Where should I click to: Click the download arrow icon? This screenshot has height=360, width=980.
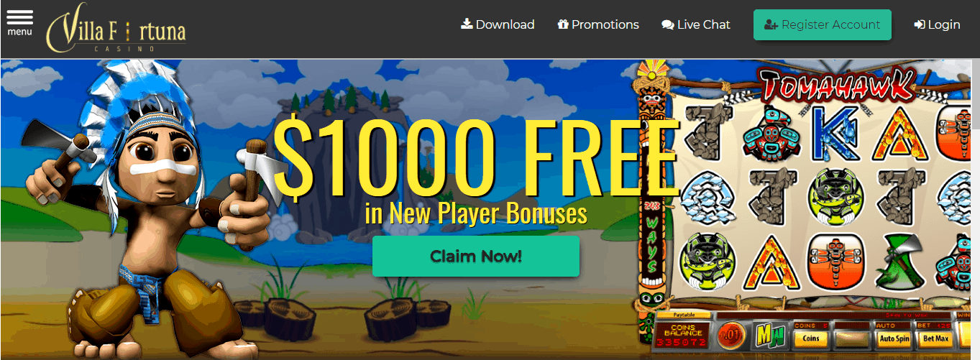coord(467,24)
